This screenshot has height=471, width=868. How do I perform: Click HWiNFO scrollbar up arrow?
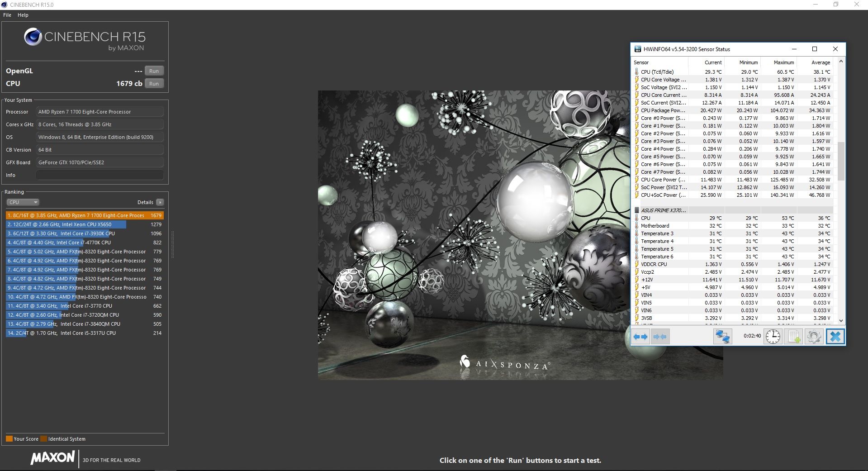[x=841, y=61]
